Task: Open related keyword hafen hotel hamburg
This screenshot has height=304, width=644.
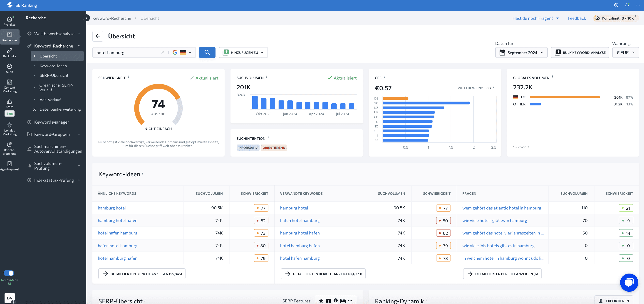Action: coord(300,220)
